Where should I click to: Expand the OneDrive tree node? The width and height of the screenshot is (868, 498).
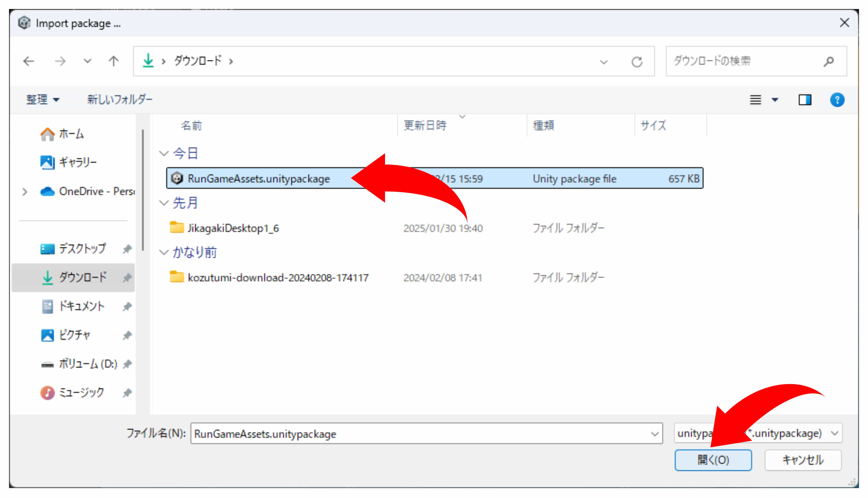pos(25,192)
